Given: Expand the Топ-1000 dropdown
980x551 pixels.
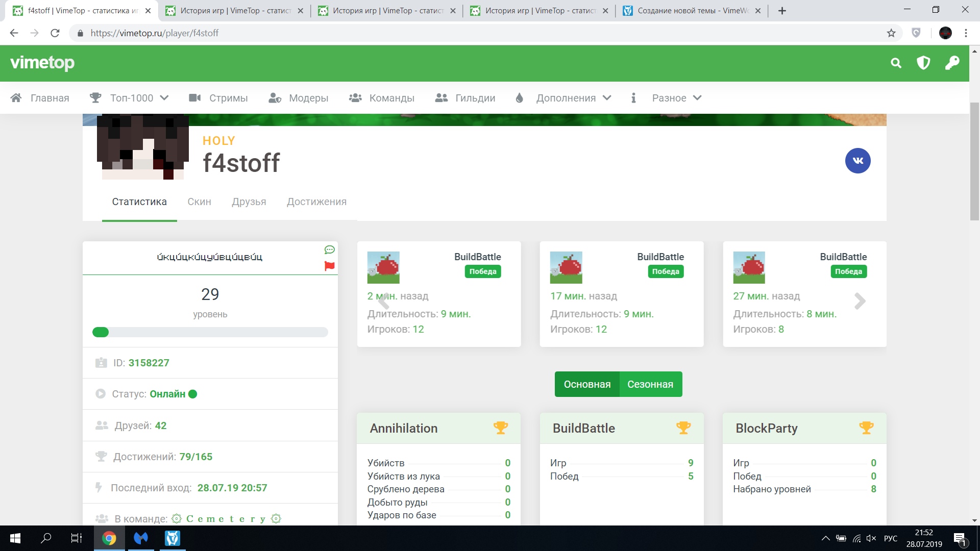Looking at the screenshot, I should coord(129,98).
